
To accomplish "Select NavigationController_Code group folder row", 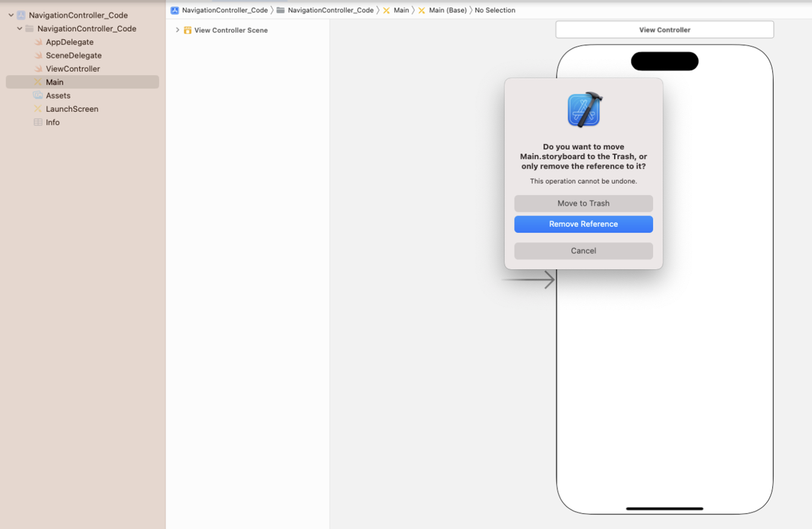I will click(86, 29).
